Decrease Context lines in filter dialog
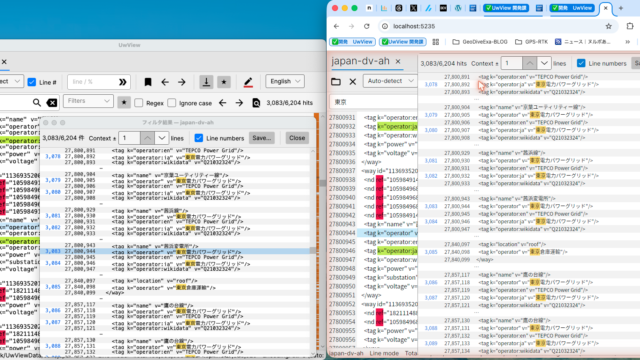640x360 pixels. point(162,138)
